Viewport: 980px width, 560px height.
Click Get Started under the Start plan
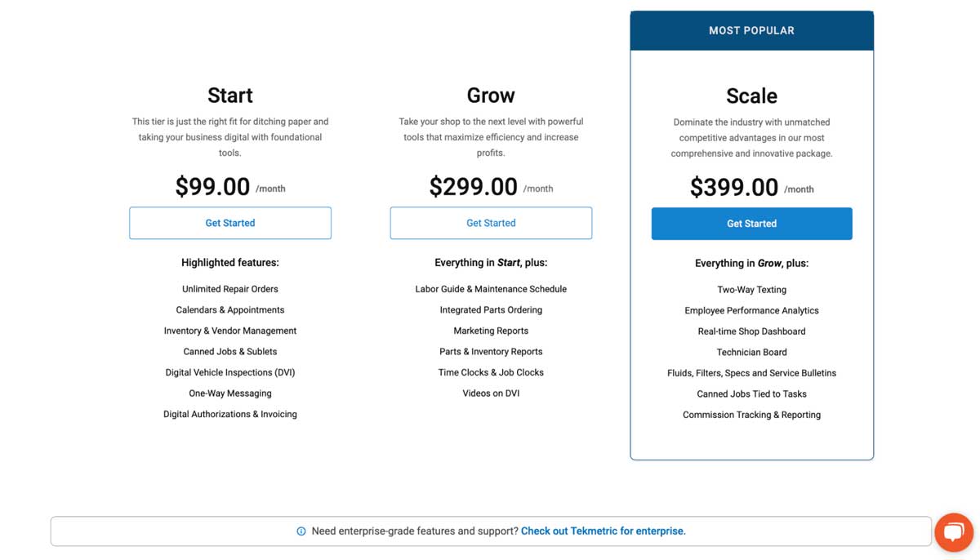[229, 222]
